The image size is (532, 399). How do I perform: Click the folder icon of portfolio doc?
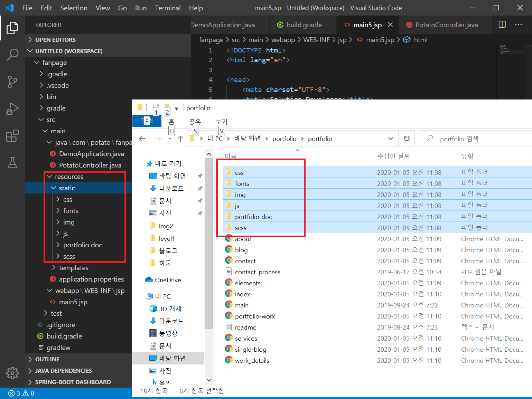[x=228, y=216]
